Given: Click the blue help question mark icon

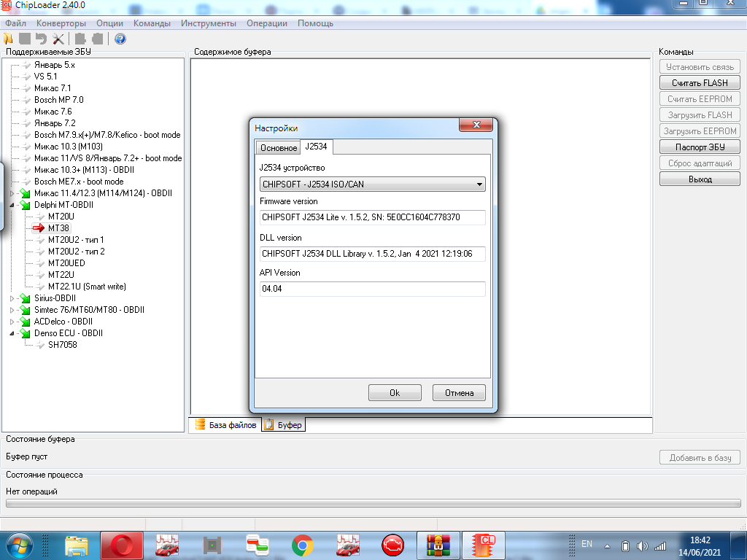Looking at the screenshot, I should pos(120,39).
